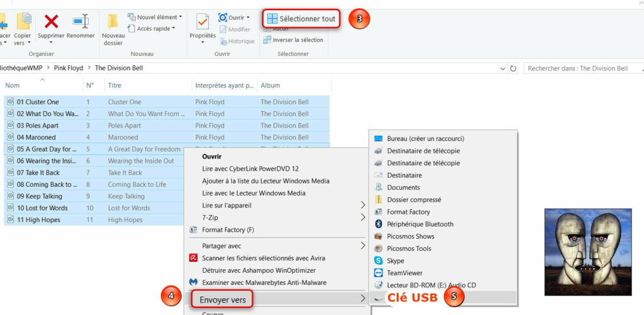This screenshot has width=644, height=315.
Task: Open the Propriétés checkmark icon
Action: [202, 21]
